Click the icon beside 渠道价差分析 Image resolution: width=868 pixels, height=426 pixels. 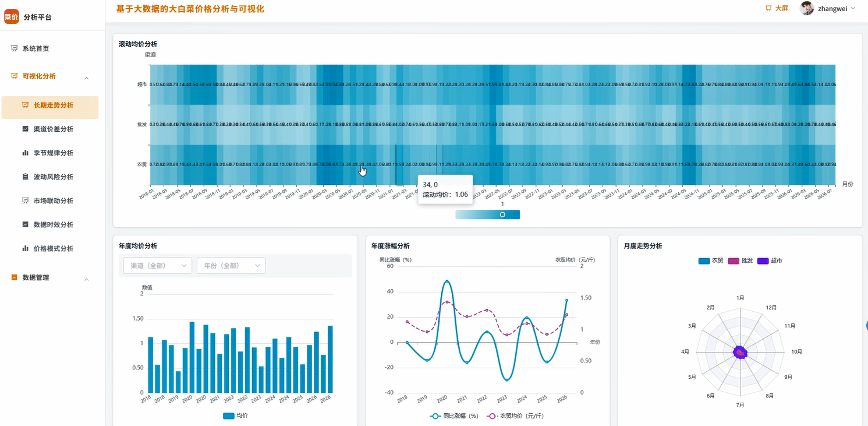[x=25, y=129]
